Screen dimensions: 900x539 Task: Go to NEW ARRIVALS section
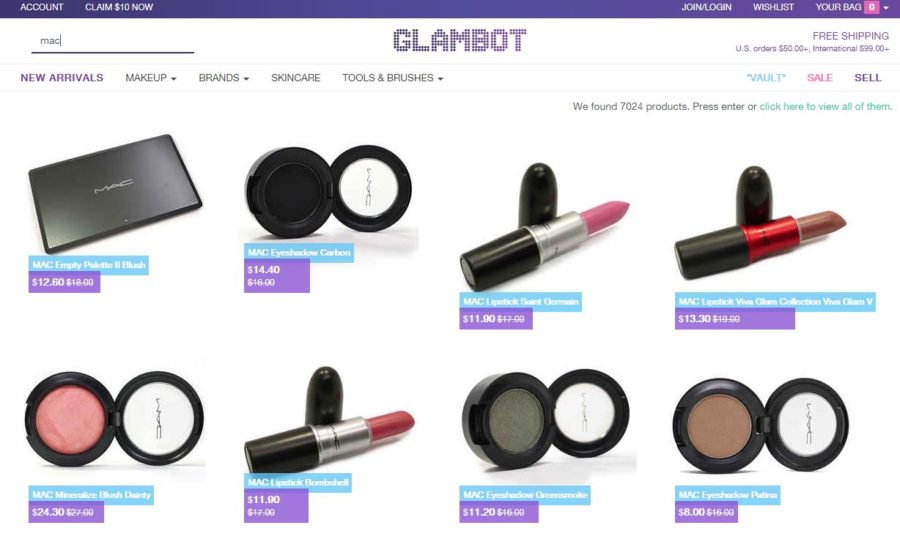coord(62,77)
